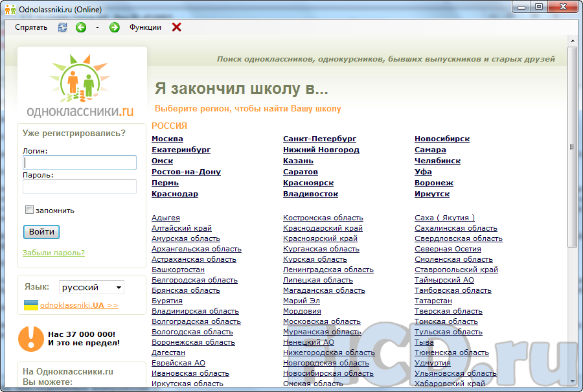Image resolution: width=583 pixels, height=392 pixels.
Task: Open the Ростов-на-Дону link
Action: 187,172
